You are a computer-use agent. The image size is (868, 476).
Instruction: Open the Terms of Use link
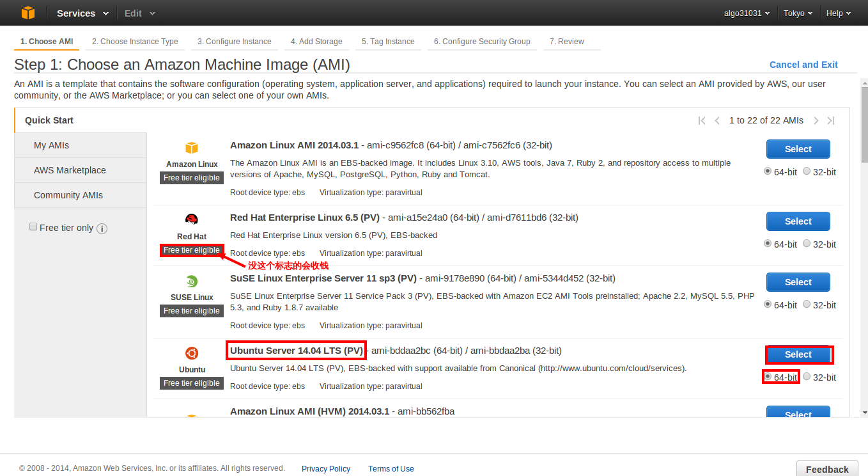tap(391, 469)
